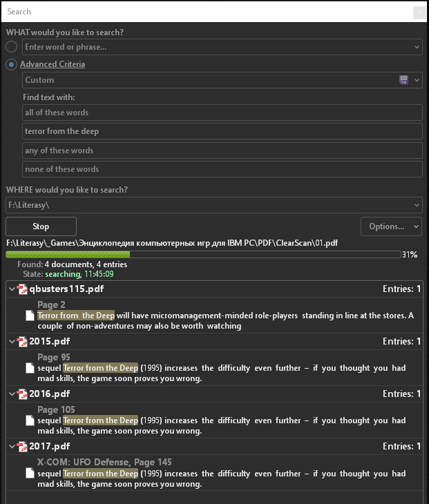Click the 'all of these words' field
The image size is (429, 504).
coord(222,113)
